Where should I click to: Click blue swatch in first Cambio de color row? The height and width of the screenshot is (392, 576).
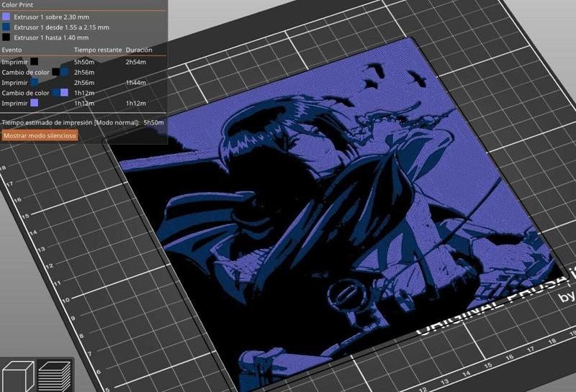64,72
